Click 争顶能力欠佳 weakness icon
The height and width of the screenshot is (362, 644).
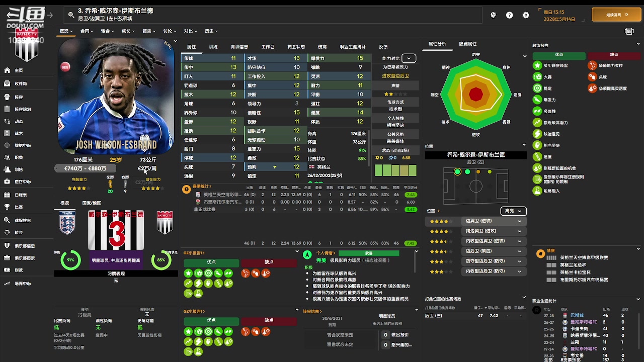click(592, 65)
